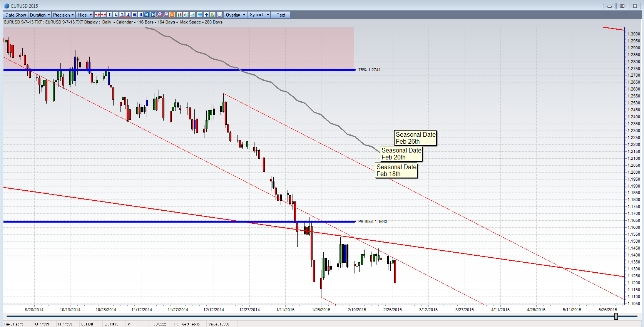This screenshot has height=327, width=644.
Task: Click the 2/25/2015 date axis label
Action: 393,310
